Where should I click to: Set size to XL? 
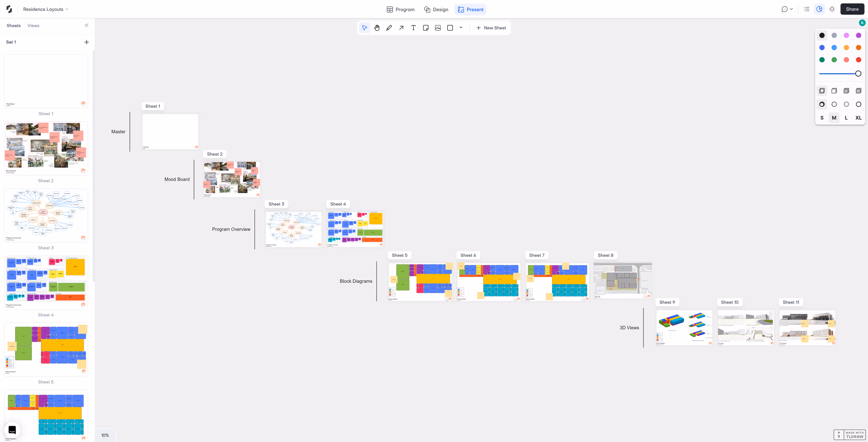pyautogui.click(x=858, y=118)
